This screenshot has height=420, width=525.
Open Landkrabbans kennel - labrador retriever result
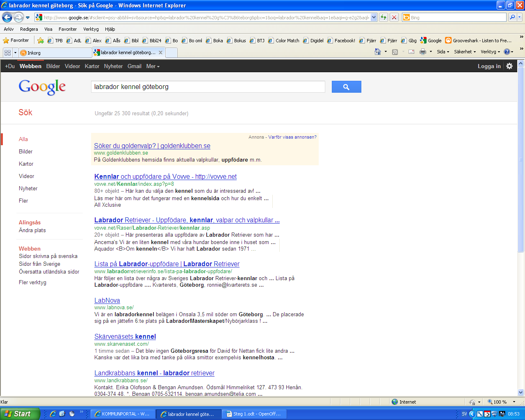point(154,373)
